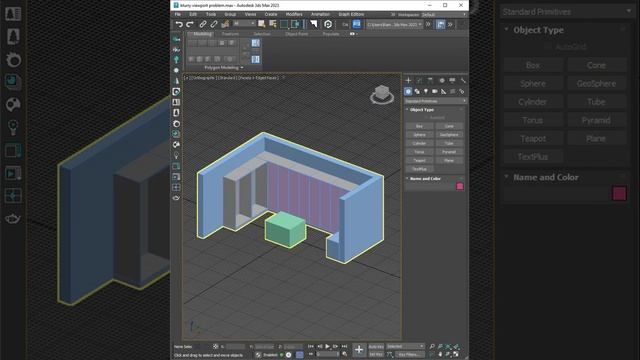Open the Display command panel tab

click(452, 80)
